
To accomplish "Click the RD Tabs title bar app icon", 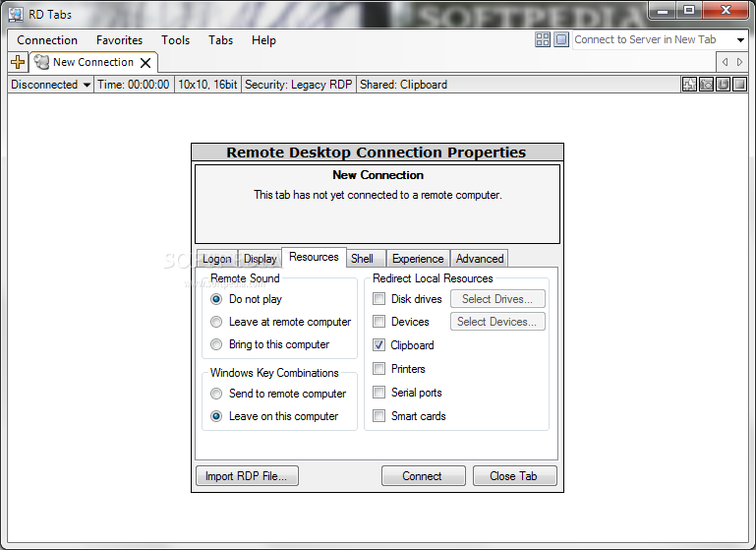I will point(16,15).
